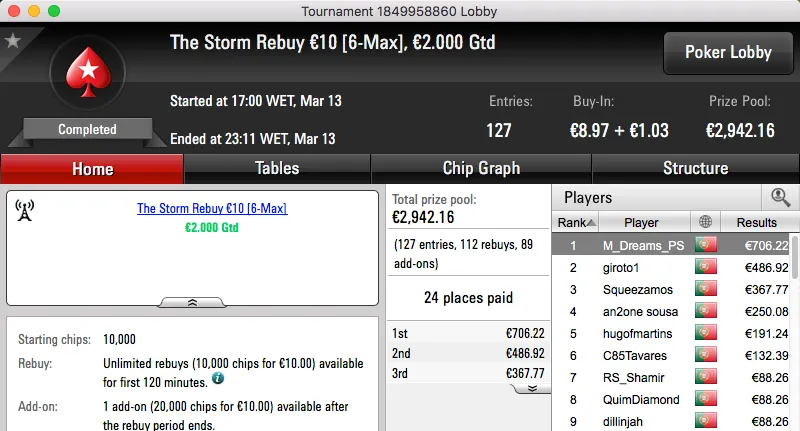Click the flag next to M_Dreams_PS
Viewport: 800px width, 431px height.
[705, 245]
